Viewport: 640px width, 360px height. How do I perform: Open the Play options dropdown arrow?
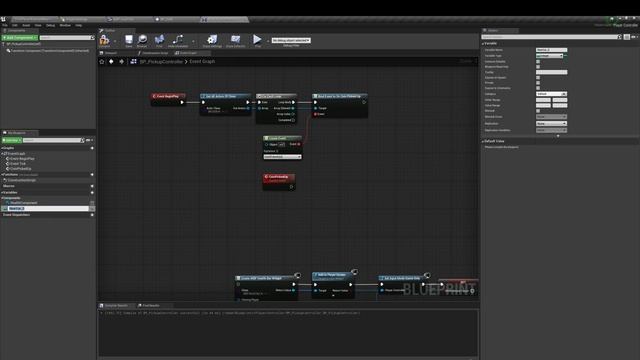tap(268, 41)
